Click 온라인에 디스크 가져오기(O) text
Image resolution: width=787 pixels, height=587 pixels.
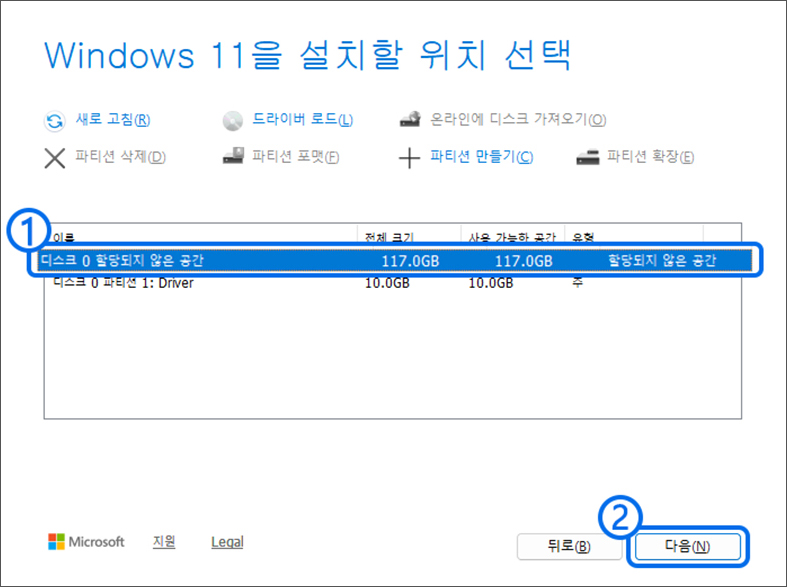click(x=518, y=119)
